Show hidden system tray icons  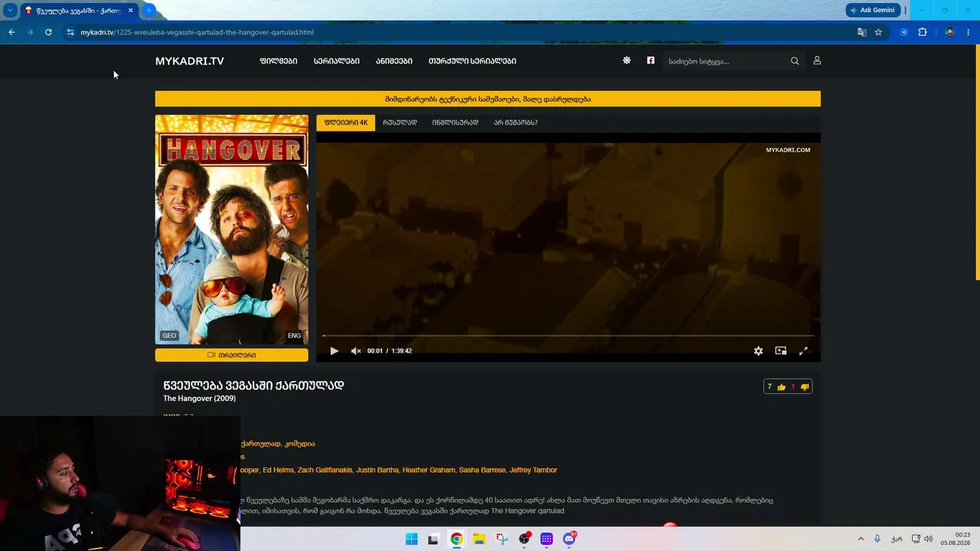pyautogui.click(x=861, y=539)
